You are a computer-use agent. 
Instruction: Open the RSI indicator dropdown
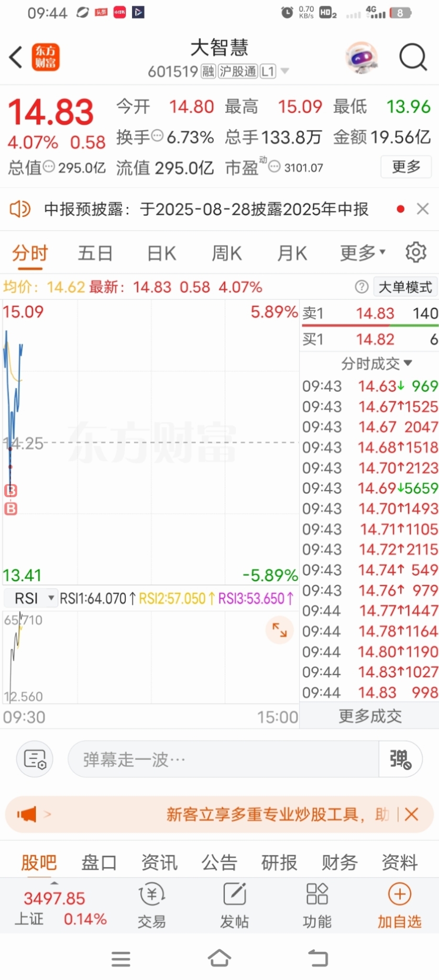(x=31, y=598)
